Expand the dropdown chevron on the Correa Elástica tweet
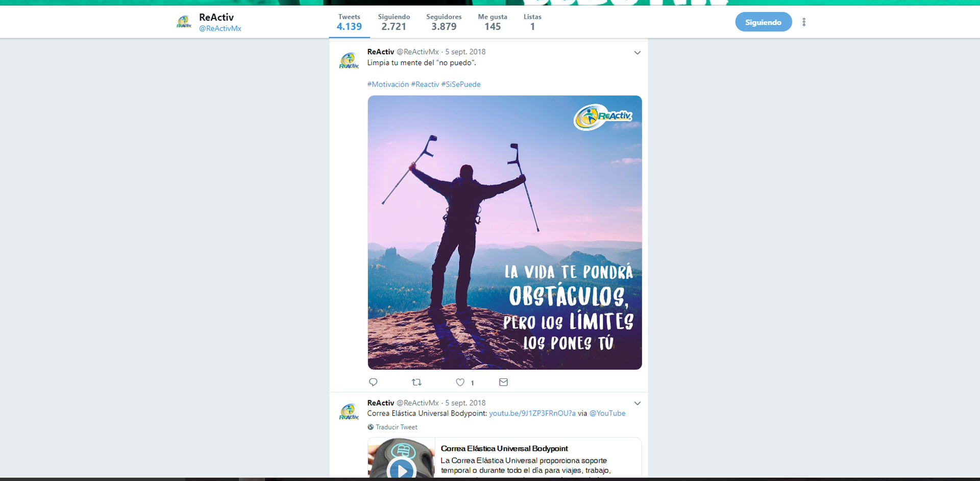The width and height of the screenshot is (980, 481). 637,403
